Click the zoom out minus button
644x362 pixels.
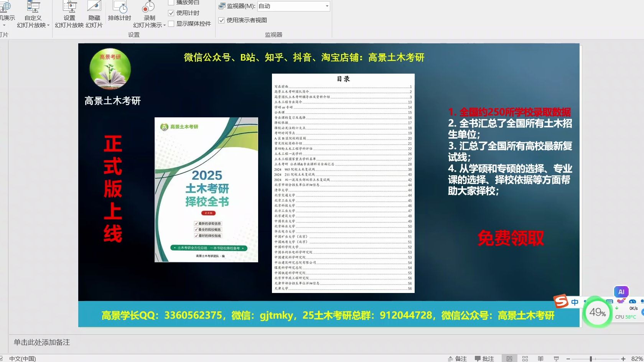point(568,359)
